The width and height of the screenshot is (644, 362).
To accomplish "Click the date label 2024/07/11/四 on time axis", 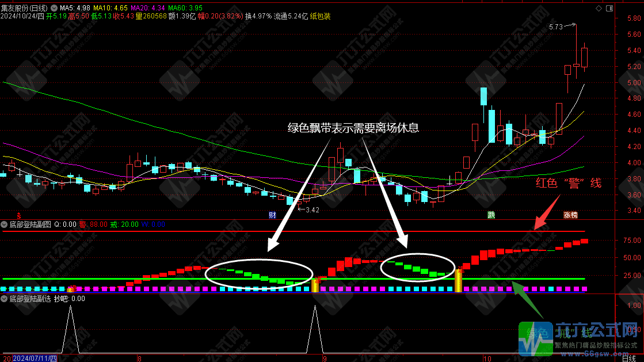I will pos(35,359).
